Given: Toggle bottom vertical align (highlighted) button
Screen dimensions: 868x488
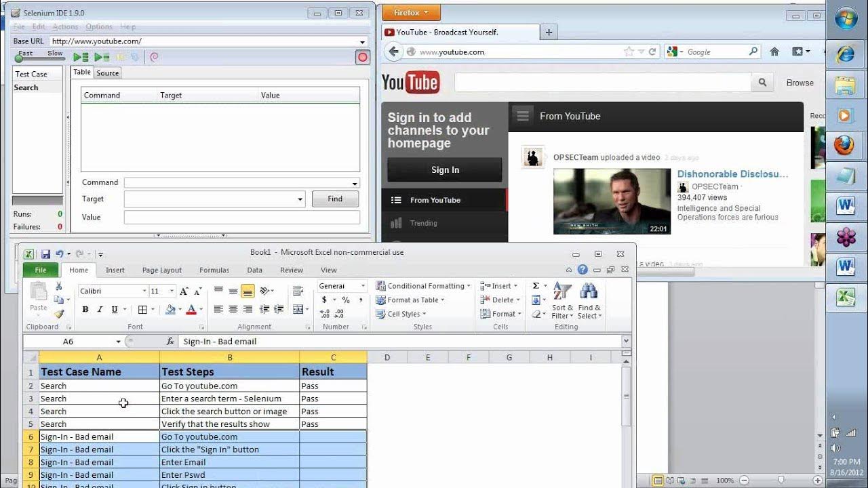Looking at the screenshot, I should coord(248,291).
